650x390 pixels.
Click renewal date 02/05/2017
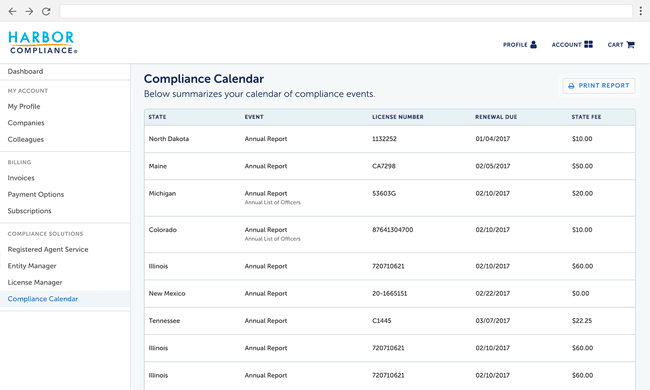[x=493, y=166]
